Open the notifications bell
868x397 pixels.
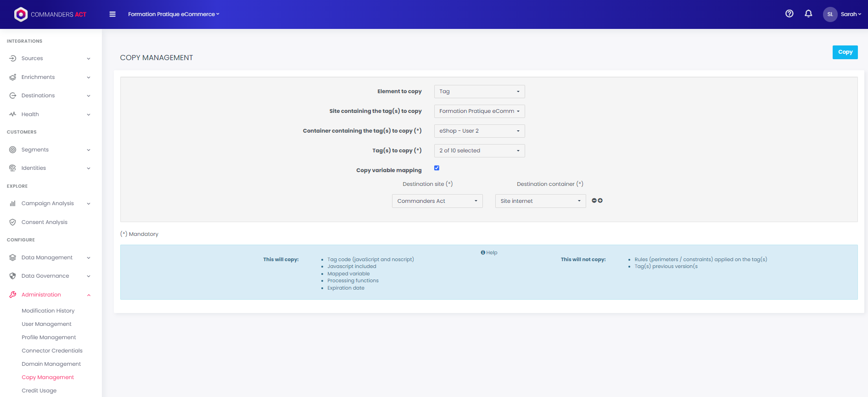(x=808, y=14)
